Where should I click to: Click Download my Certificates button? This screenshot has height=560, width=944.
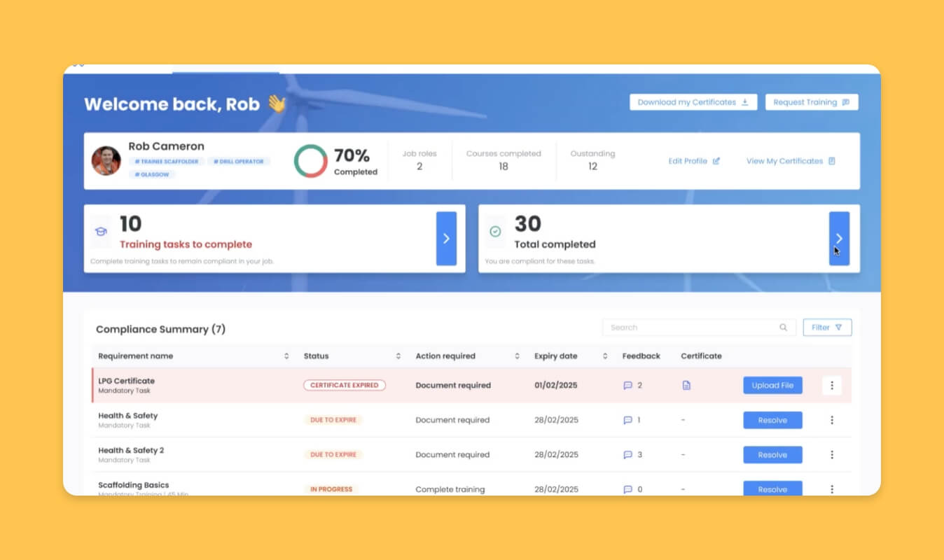(x=693, y=102)
